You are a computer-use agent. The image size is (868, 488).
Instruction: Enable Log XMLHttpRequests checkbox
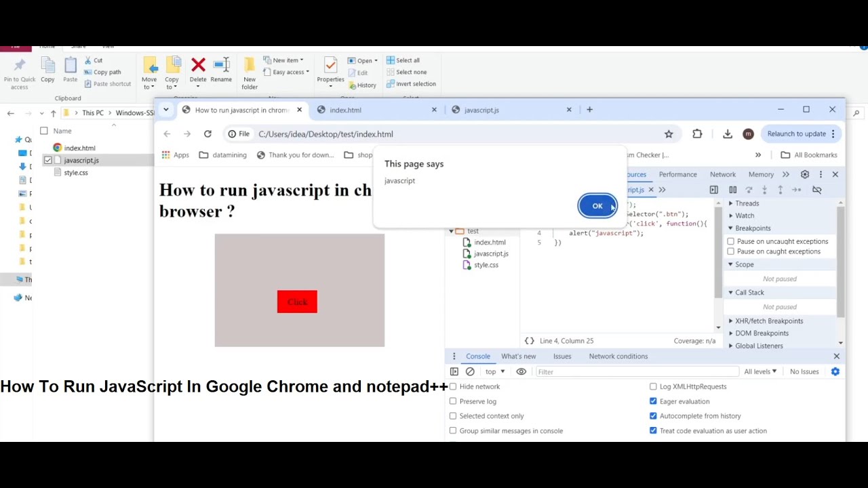click(653, 387)
